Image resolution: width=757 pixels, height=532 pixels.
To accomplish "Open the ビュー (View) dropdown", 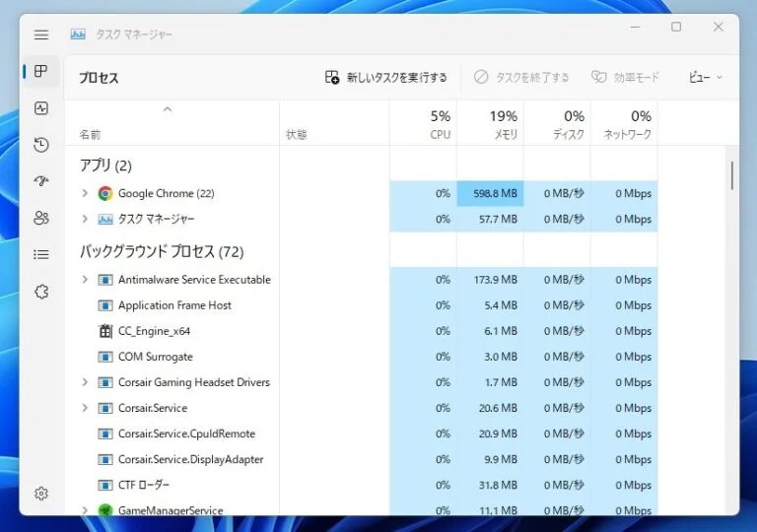I will 706,77.
